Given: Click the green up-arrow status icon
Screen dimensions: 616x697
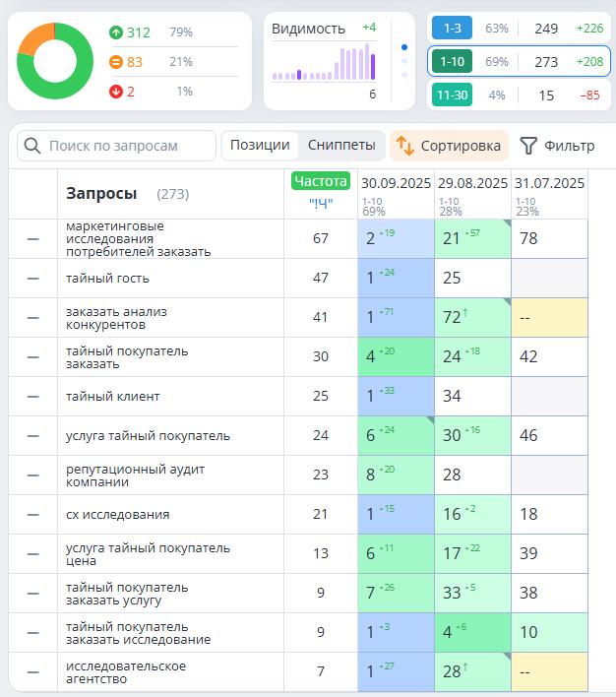Looking at the screenshot, I should click(x=115, y=32).
